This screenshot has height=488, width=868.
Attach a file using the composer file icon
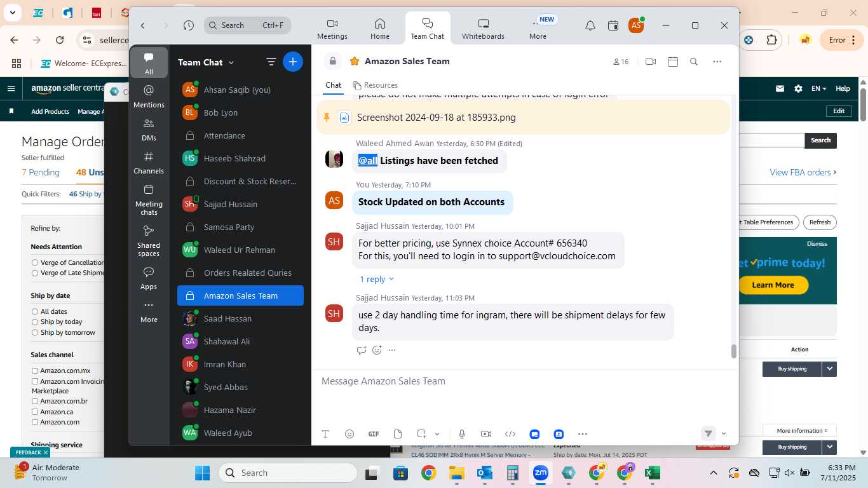click(x=398, y=434)
